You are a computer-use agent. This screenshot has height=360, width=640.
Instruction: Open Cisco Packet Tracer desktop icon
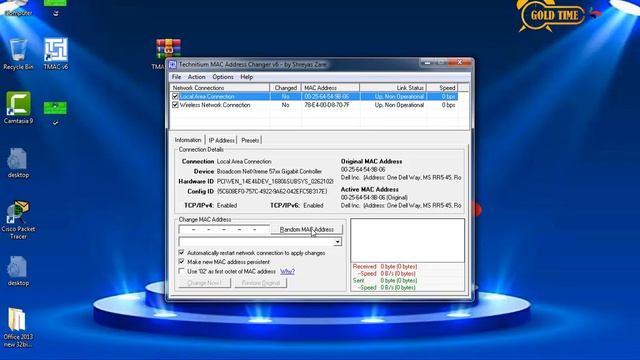(x=18, y=220)
